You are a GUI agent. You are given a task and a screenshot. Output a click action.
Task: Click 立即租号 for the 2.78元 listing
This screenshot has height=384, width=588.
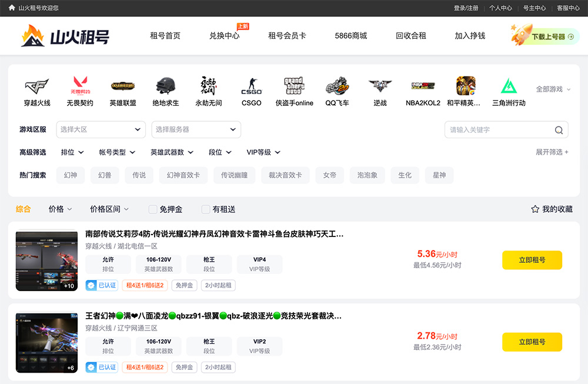point(532,342)
